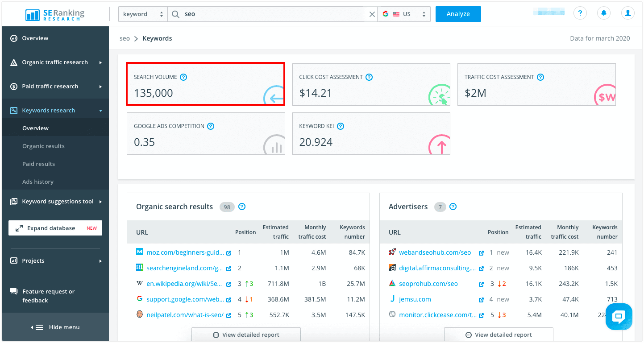Open help tooltip next to Traffic Cost Assessment
This screenshot has width=644, height=343.
pos(540,77)
